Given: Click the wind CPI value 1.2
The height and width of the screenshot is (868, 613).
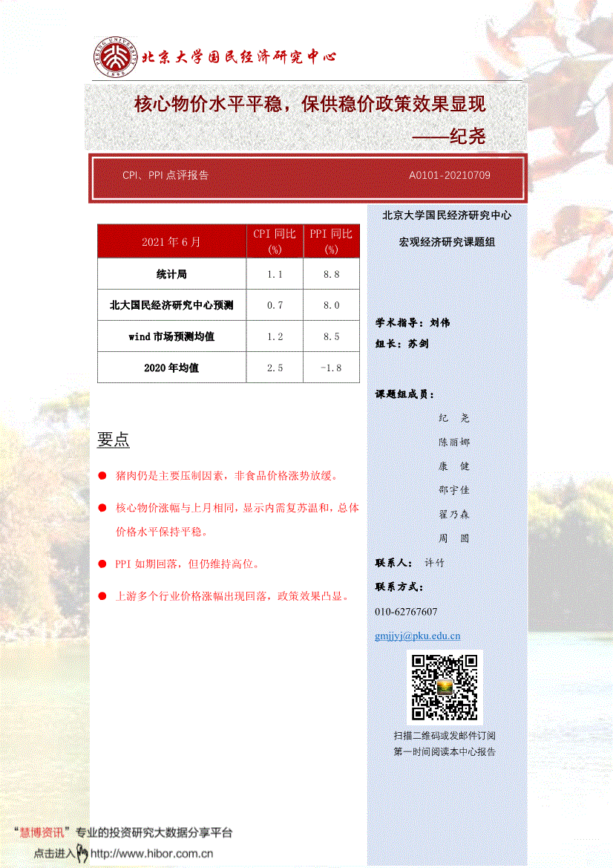Looking at the screenshot, I should (x=275, y=336).
